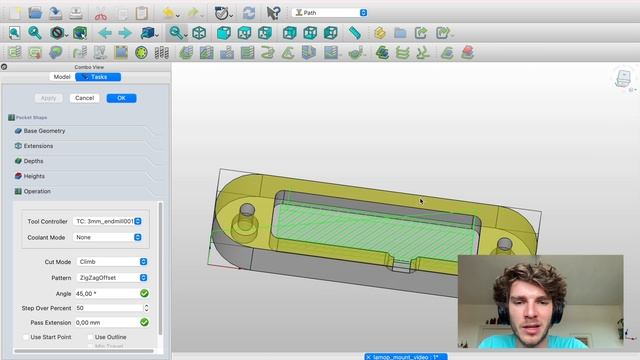
Task: Open the draw style dropdown arrow
Action: [x=67, y=36]
